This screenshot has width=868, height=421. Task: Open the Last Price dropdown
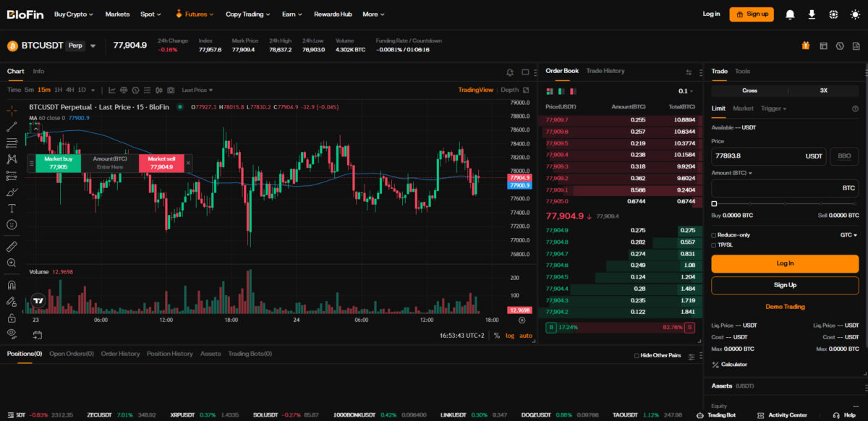pyautogui.click(x=197, y=90)
